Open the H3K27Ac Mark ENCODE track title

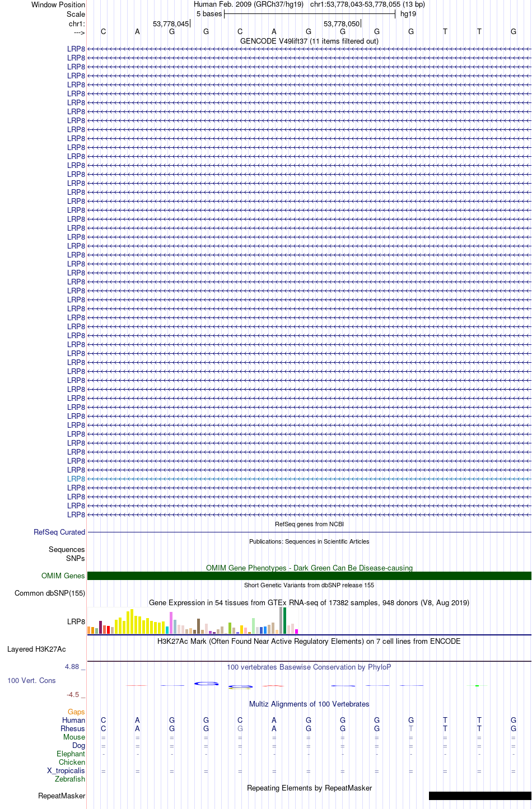(x=309, y=641)
